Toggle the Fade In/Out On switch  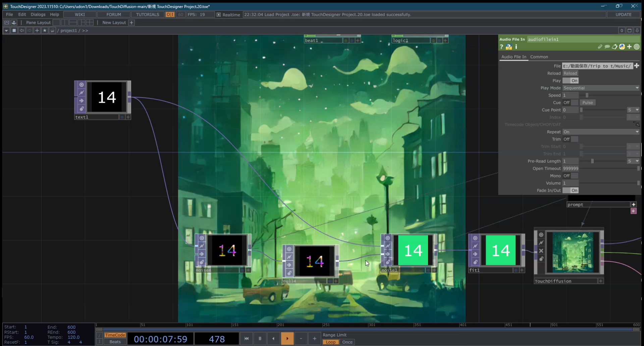click(x=571, y=190)
